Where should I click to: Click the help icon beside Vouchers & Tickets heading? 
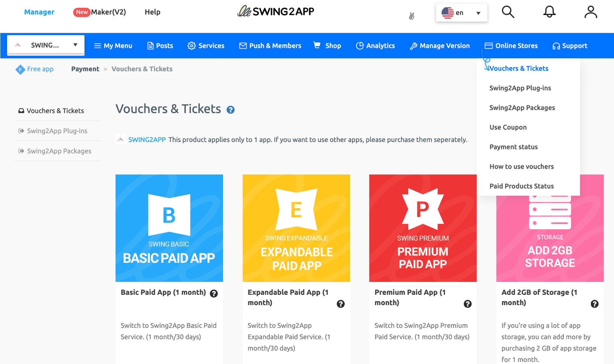pyautogui.click(x=230, y=110)
